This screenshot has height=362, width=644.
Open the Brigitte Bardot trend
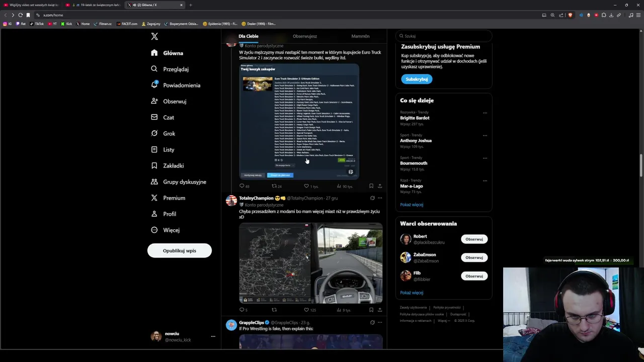415,118
